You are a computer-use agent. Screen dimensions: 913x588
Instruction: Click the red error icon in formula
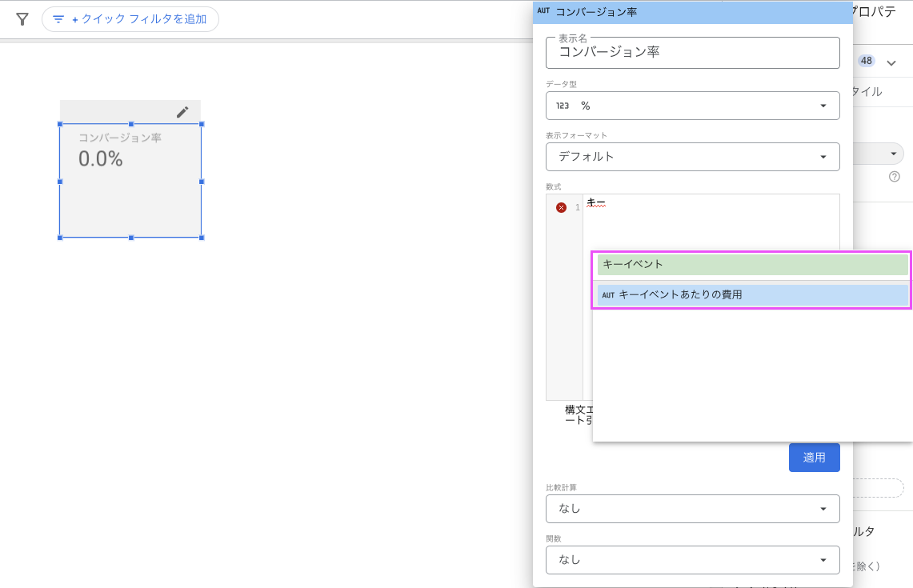tap(561, 208)
